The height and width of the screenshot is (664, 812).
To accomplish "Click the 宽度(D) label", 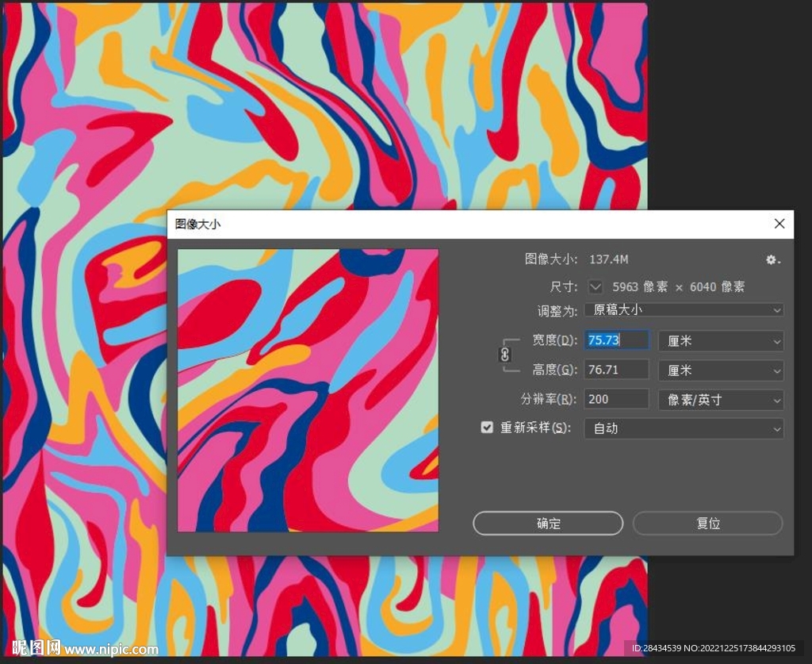I will pos(554,340).
